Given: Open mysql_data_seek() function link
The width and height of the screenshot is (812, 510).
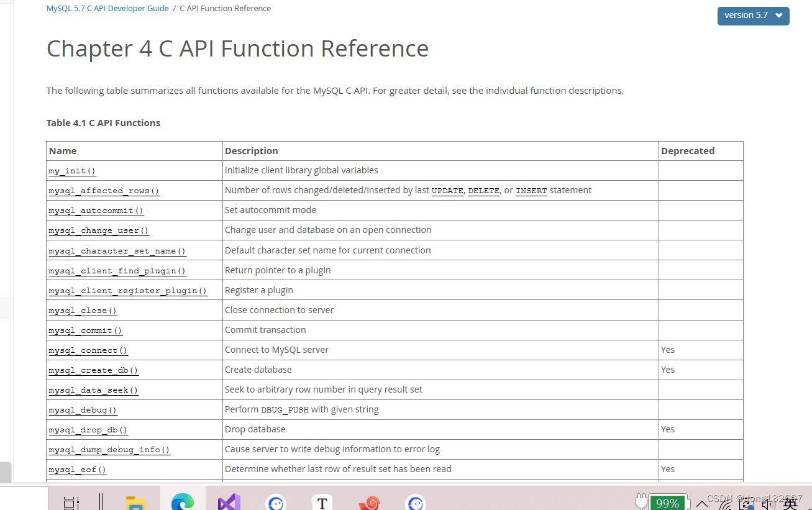Looking at the screenshot, I should 93,390.
